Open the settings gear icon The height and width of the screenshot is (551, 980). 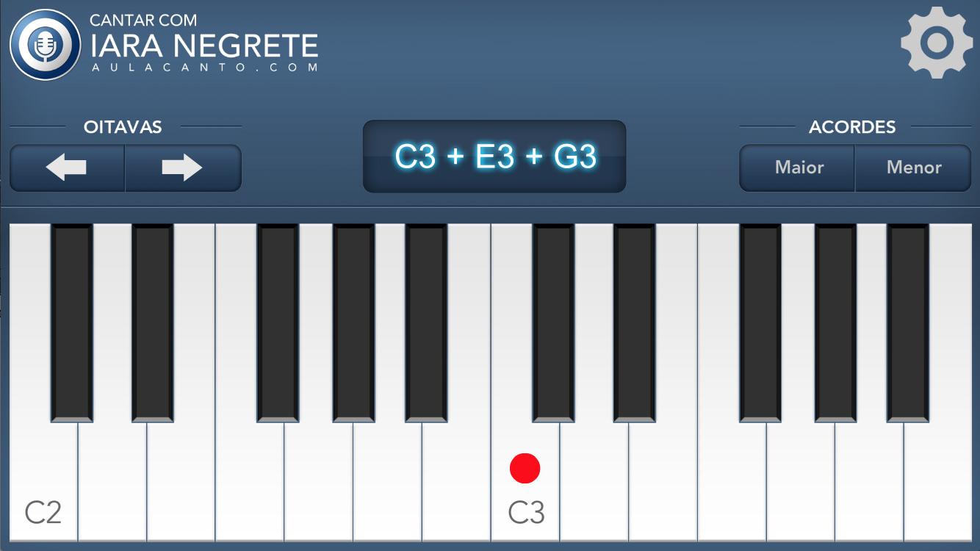coord(937,43)
